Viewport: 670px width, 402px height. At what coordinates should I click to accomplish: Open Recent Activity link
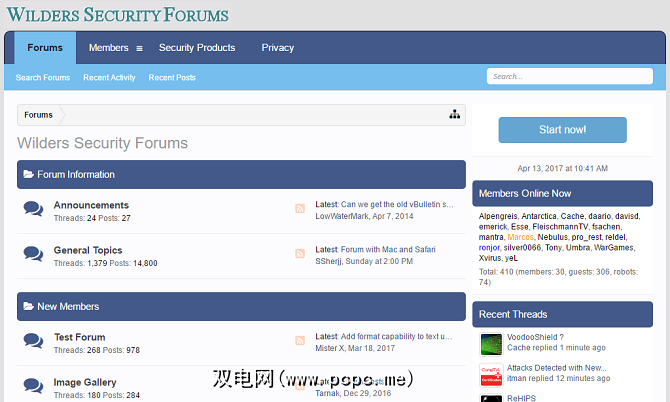[109, 77]
